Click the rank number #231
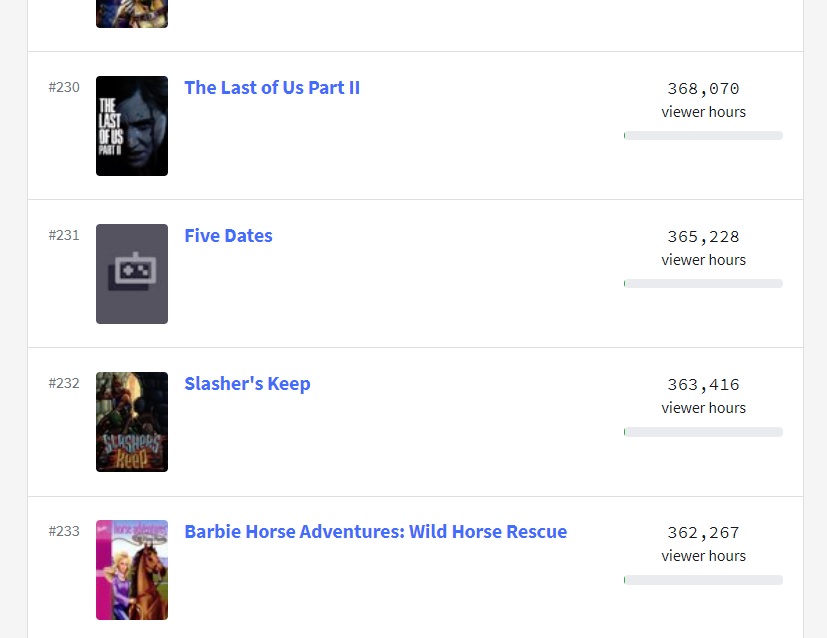Screen dimensions: 827x638 (64, 235)
